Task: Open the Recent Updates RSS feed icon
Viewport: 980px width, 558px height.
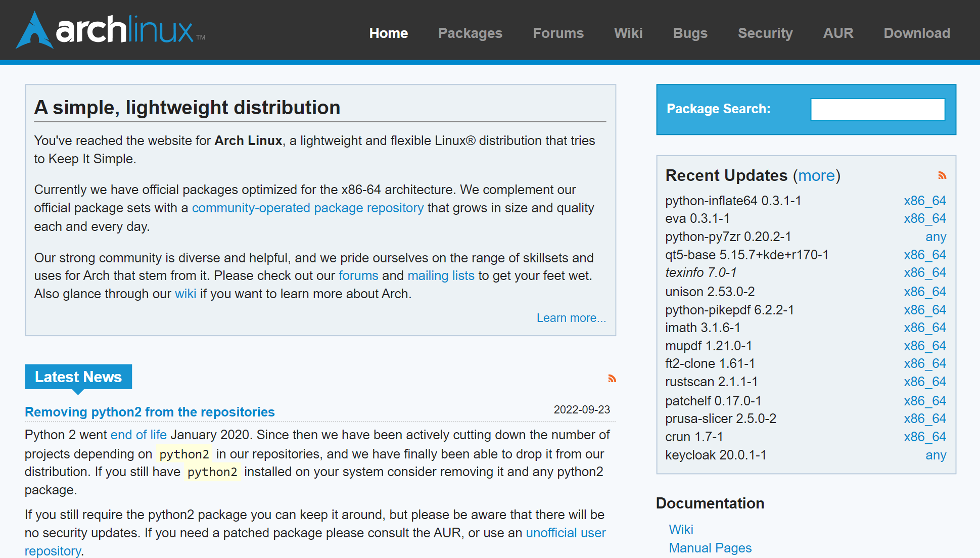Action: [942, 175]
